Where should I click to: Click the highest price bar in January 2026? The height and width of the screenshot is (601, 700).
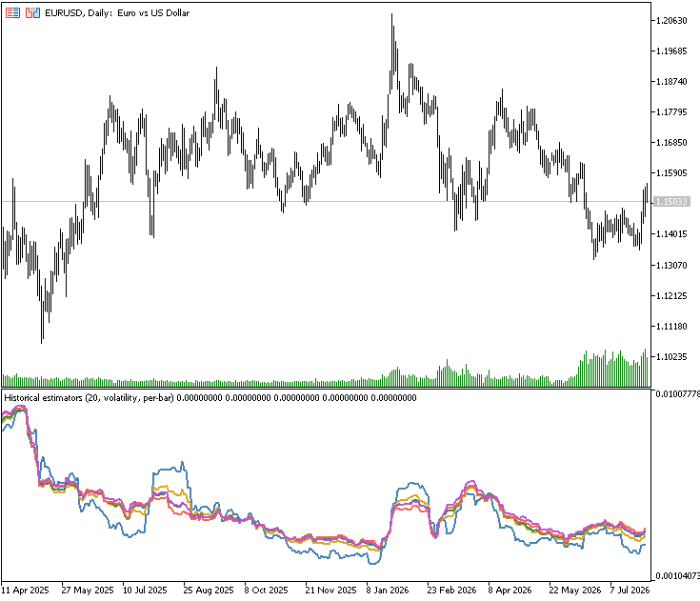(x=392, y=53)
